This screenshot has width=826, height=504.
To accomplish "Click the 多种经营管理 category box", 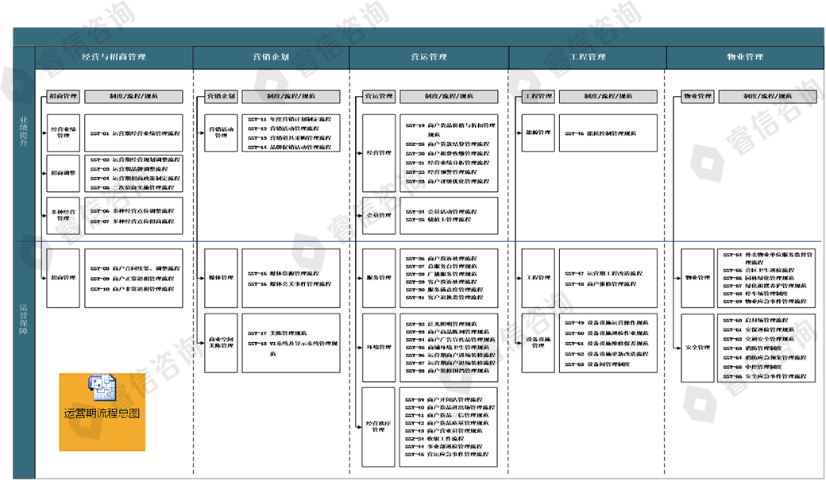I will (x=64, y=215).
